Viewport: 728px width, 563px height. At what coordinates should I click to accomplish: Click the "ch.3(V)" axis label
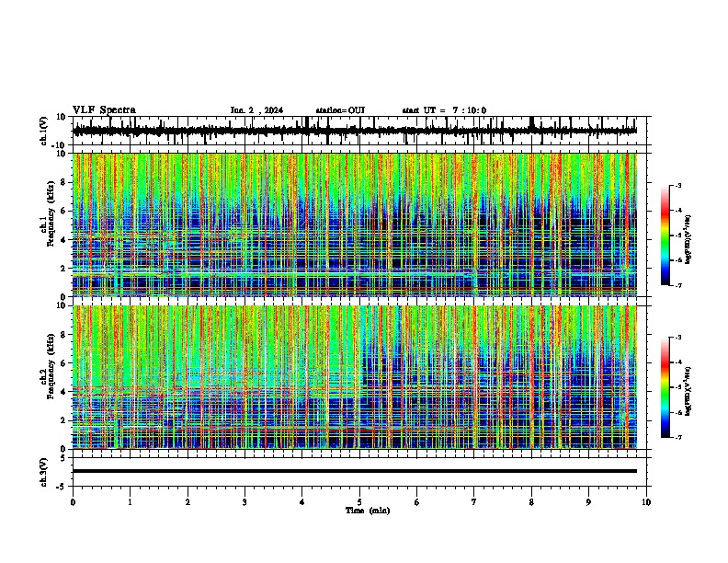[44, 472]
